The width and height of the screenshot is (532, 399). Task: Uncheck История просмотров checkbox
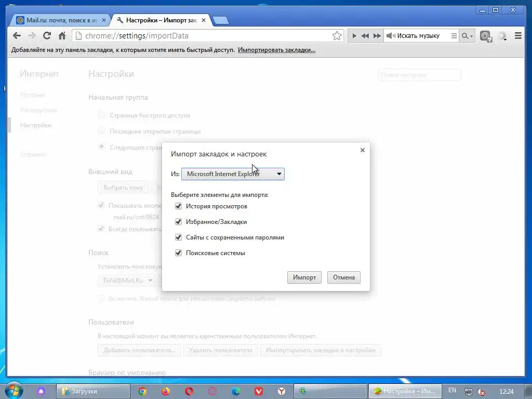pos(178,206)
